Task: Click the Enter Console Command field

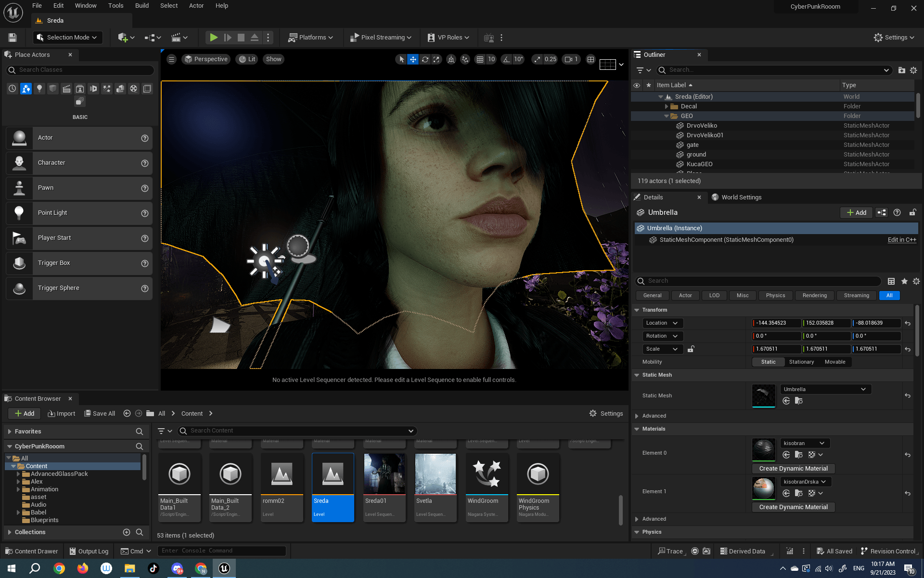Action: click(222, 551)
